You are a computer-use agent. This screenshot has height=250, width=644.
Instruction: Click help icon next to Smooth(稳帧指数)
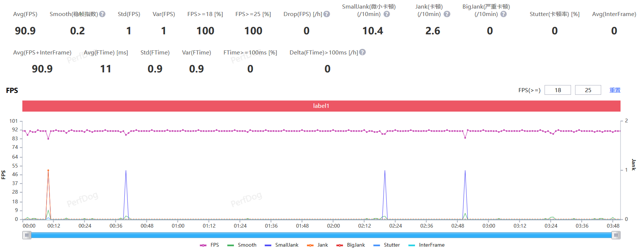102,14
